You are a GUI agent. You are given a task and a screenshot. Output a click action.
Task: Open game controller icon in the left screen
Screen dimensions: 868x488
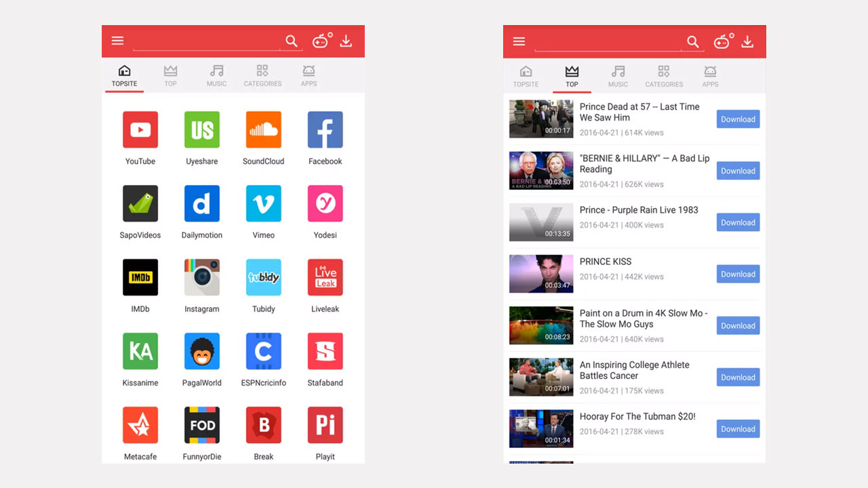tap(321, 41)
